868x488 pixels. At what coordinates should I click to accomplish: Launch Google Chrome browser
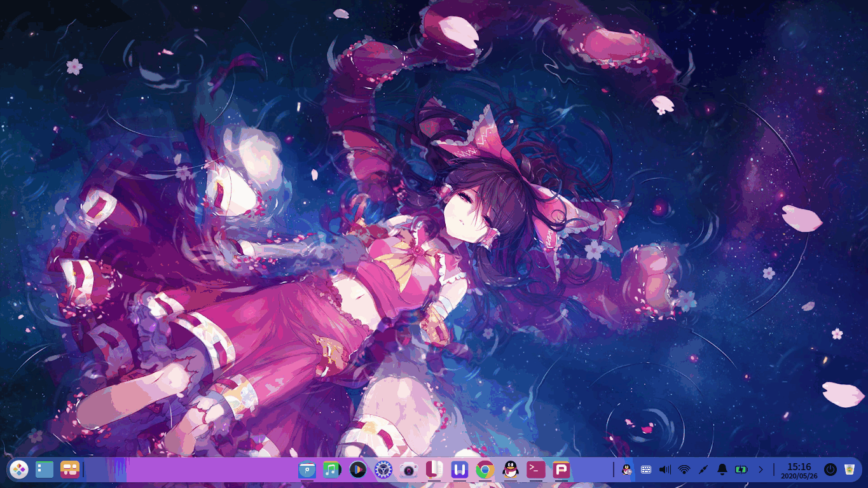pyautogui.click(x=485, y=470)
